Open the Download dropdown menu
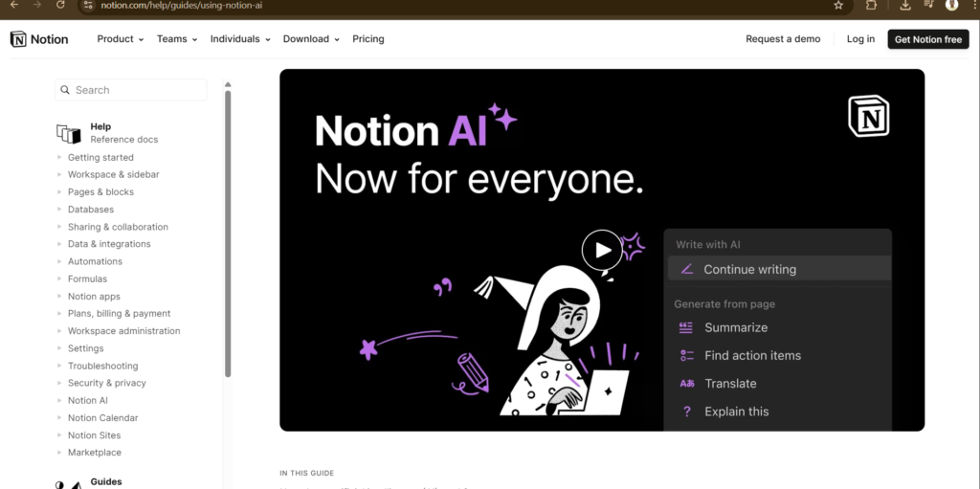 click(311, 39)
